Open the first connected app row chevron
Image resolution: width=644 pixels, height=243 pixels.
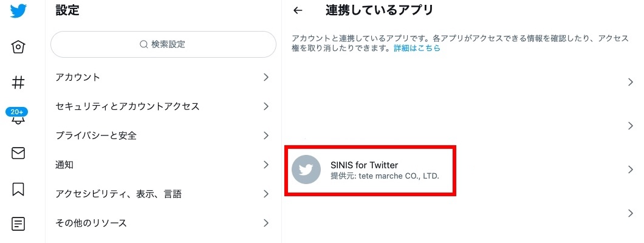pos(631,82)
